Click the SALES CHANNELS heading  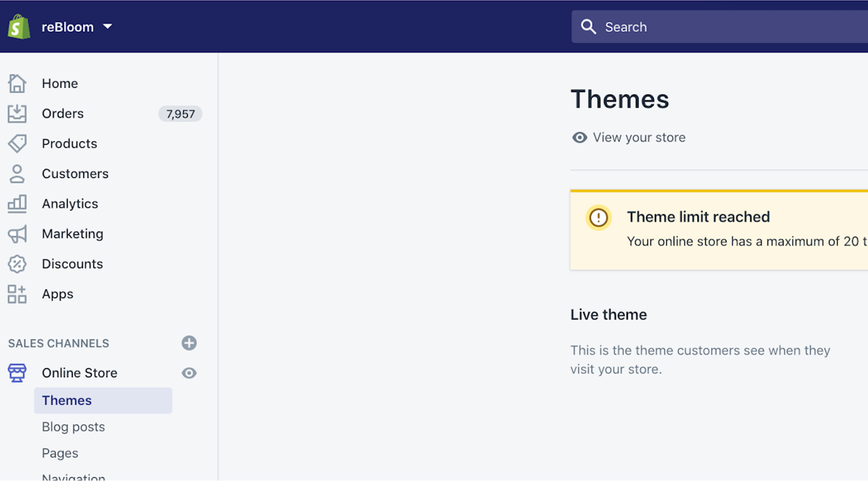(x=59, y=343)
